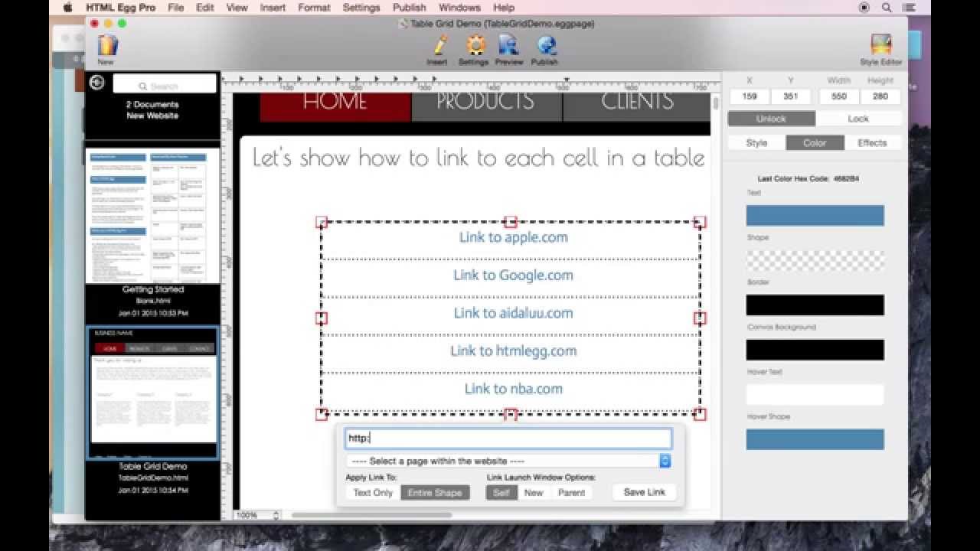Screen dimensions: 980x551
Task: Open Spotlight search in menu bar
Action: point(887,8)
